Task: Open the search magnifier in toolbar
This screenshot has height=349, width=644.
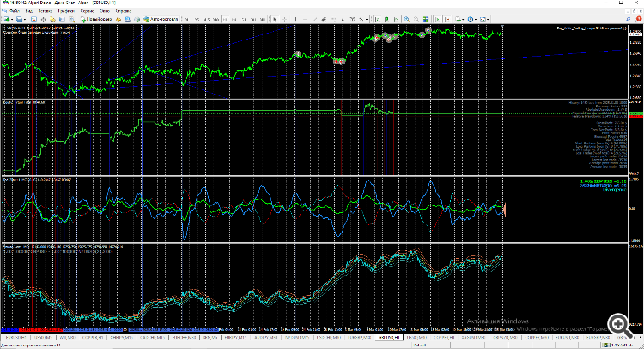Action: coord(629,19)
